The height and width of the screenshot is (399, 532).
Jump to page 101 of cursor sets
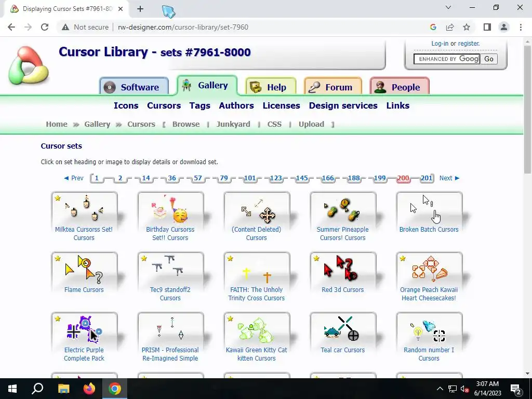(x=250, y=178)
